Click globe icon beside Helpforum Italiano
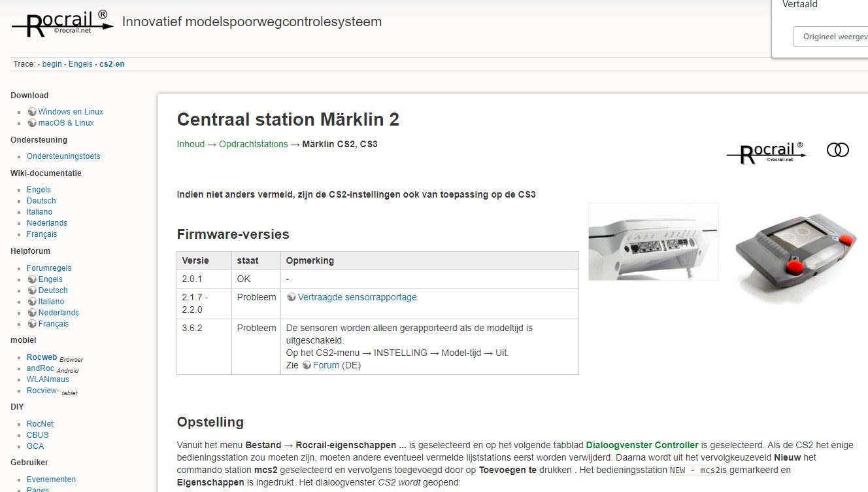 click(32, 302)
